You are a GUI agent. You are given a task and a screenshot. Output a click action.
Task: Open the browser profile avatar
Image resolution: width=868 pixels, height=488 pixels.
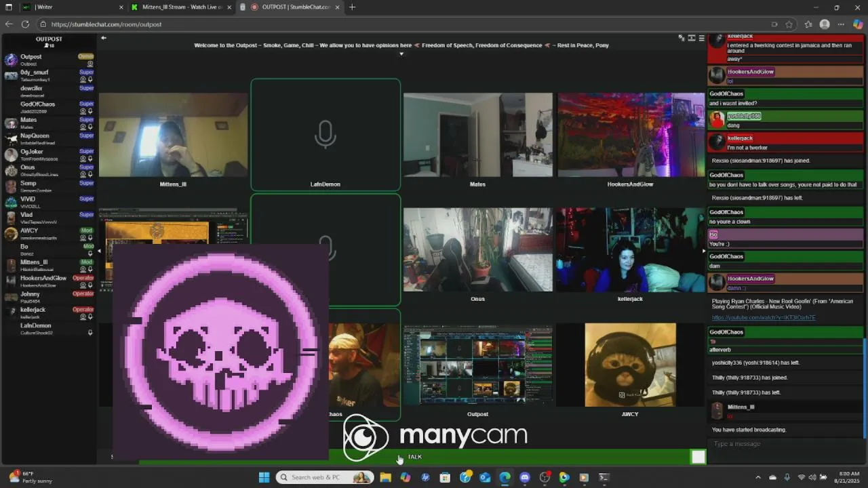tap(825, 24)
